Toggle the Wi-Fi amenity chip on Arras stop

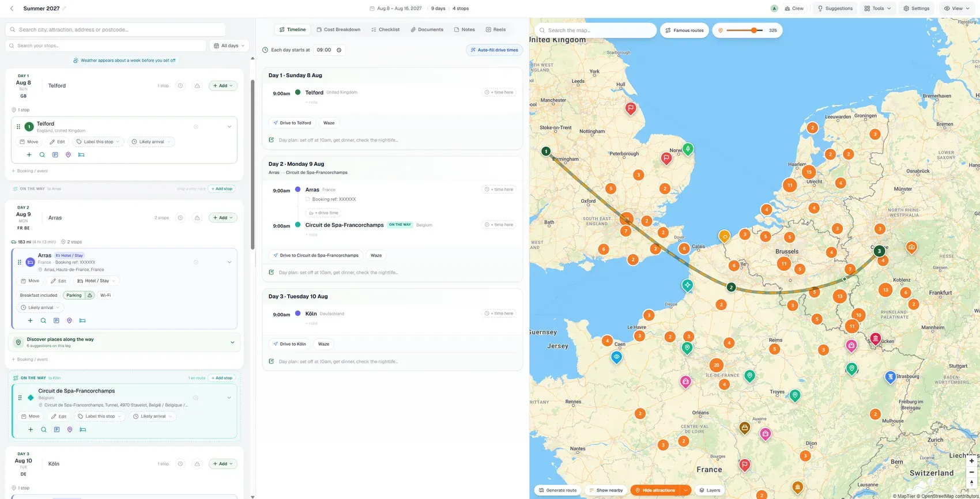(x=105, y=295)
